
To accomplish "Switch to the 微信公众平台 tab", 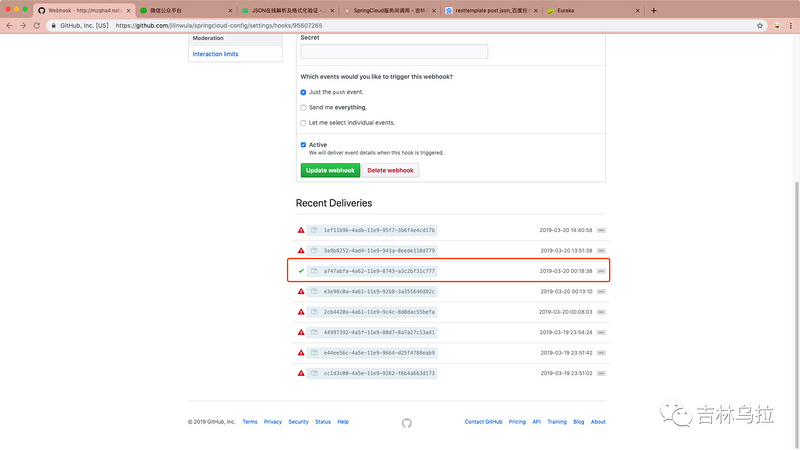I will [186, 10].
